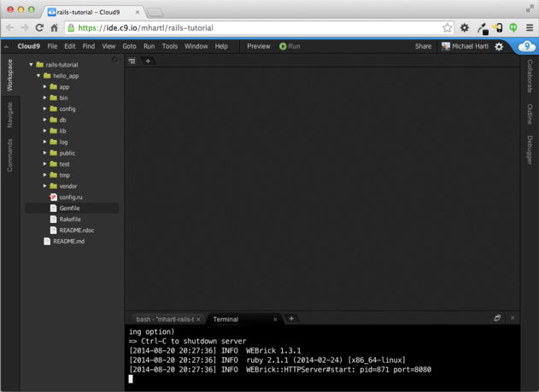Switch to the bash terminal tab
Screen dimensions: 539x392
[x=166, y=319]
